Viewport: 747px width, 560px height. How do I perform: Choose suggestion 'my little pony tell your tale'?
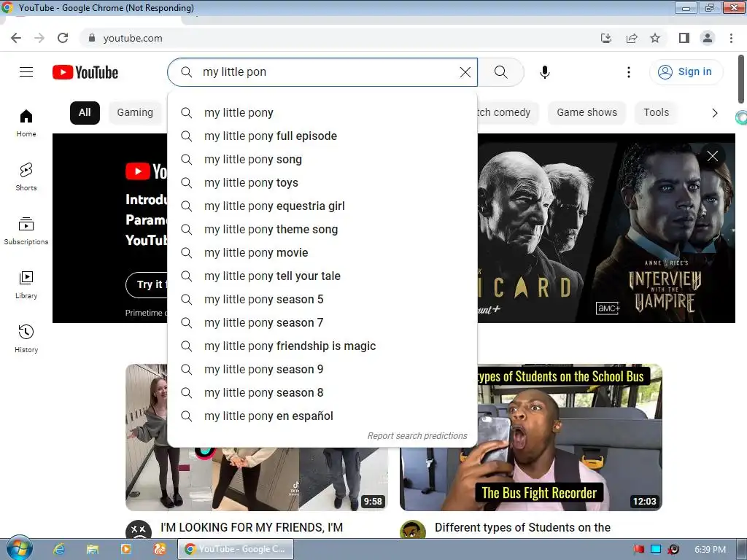(322, 276)
